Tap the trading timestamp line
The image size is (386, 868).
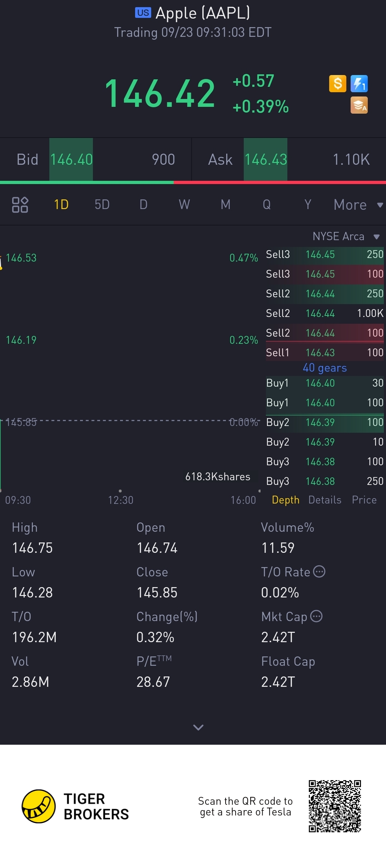click(193, 33)
